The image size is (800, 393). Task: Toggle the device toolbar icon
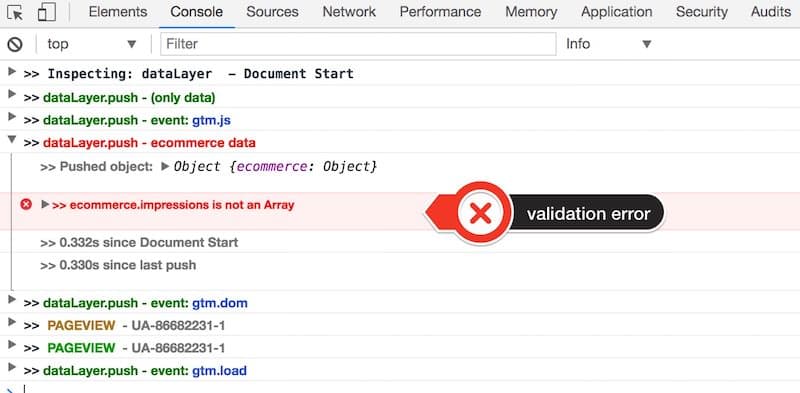47,12
